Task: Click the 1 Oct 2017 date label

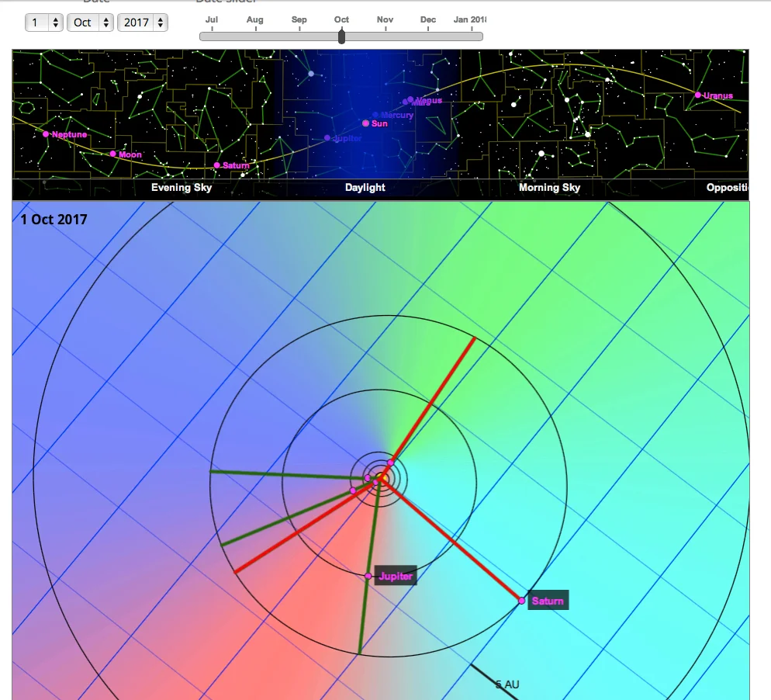Action: (54, 220)
